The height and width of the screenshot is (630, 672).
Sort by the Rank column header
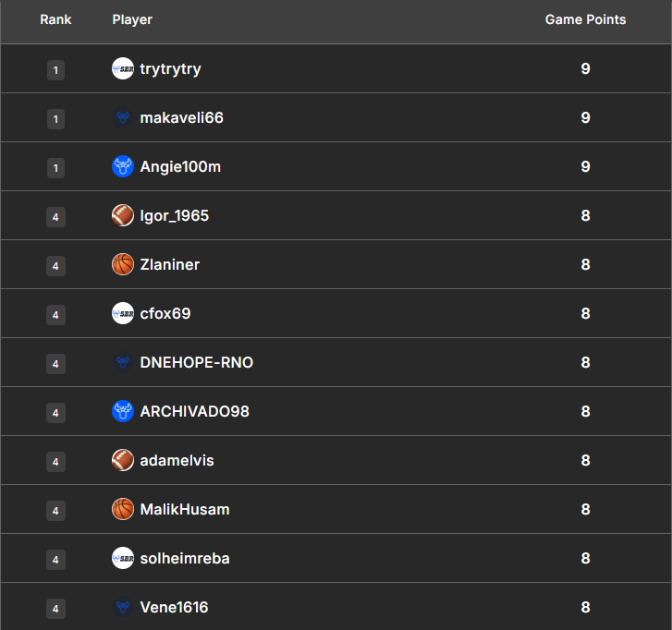click(55, 19)
